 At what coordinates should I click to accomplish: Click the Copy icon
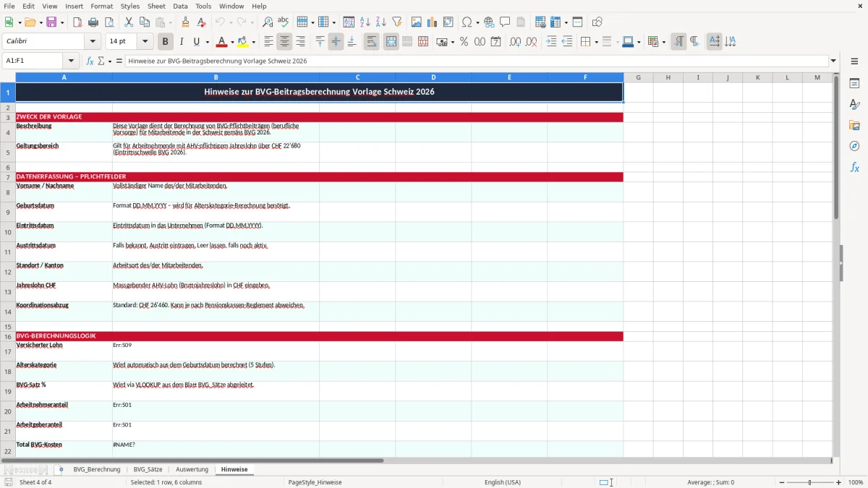click(144, 22)
